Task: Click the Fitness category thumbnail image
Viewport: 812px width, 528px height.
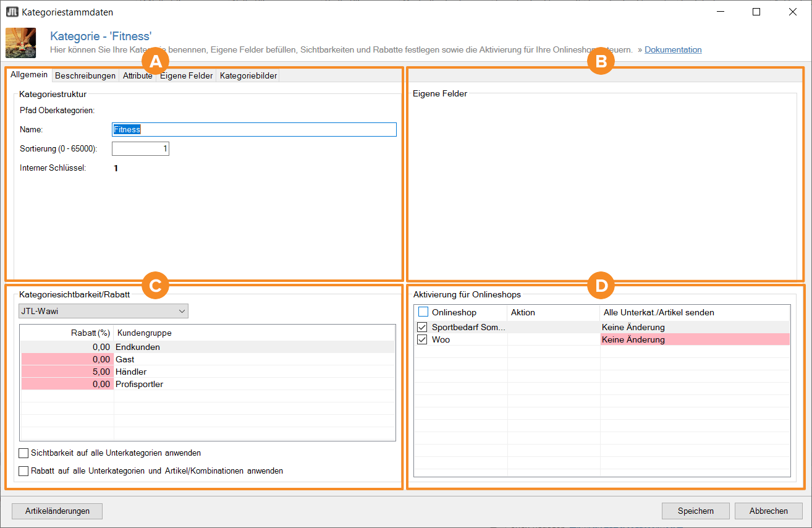Action: tap(20, 43)
